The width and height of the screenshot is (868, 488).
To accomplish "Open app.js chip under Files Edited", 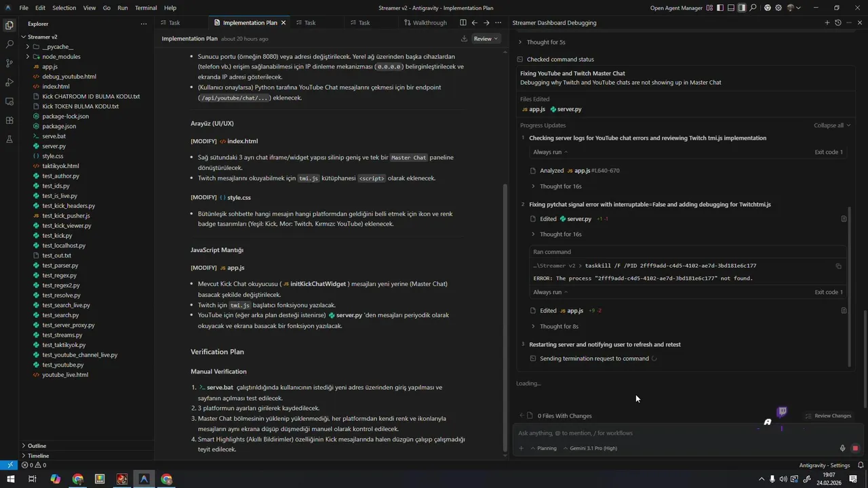I will (534, 109).
